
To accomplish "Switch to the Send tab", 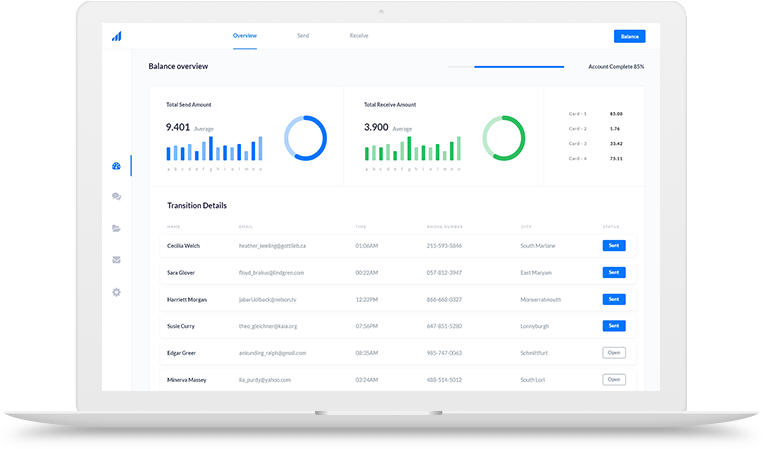I will pyautogui.click(x=303, y=36).
